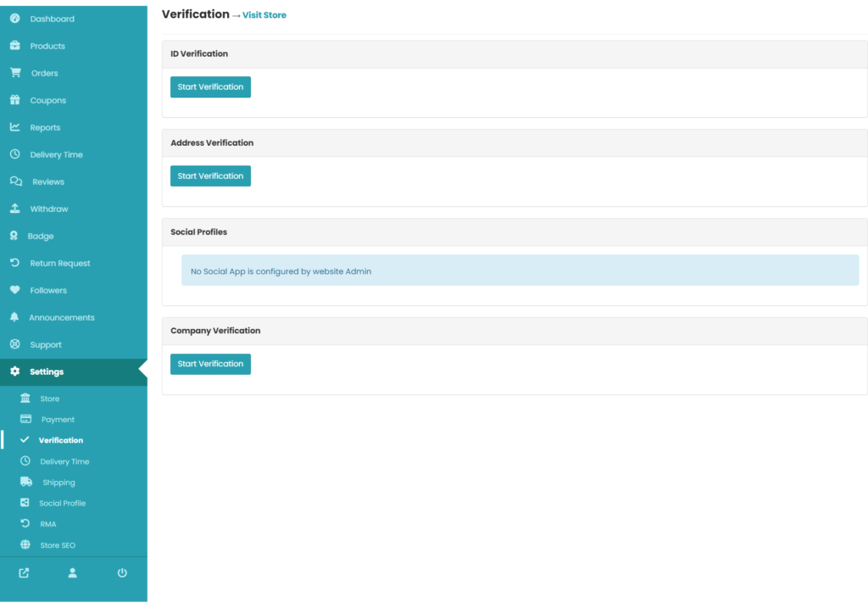Click the Announcements bell icon

tap(14, 316)
